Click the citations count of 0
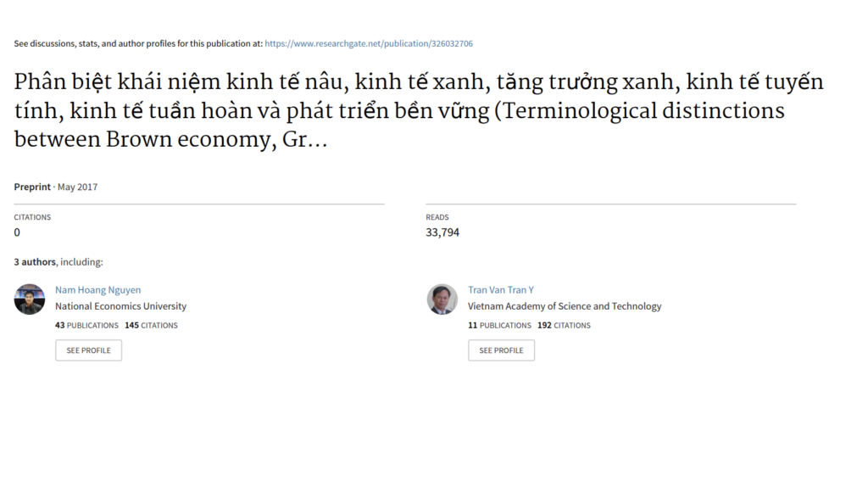Viewport: 868px width, 498px height. (x=17, y=232)
